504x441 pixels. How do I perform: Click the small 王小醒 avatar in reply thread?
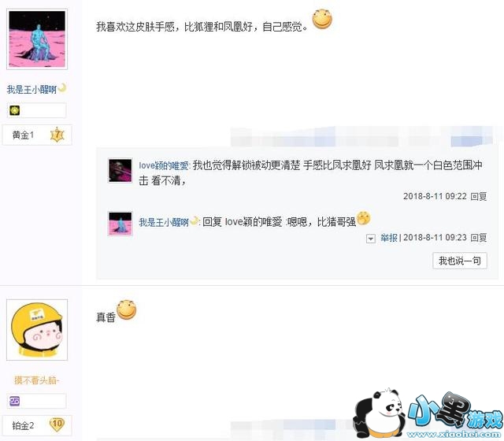[x=120, y=224]
